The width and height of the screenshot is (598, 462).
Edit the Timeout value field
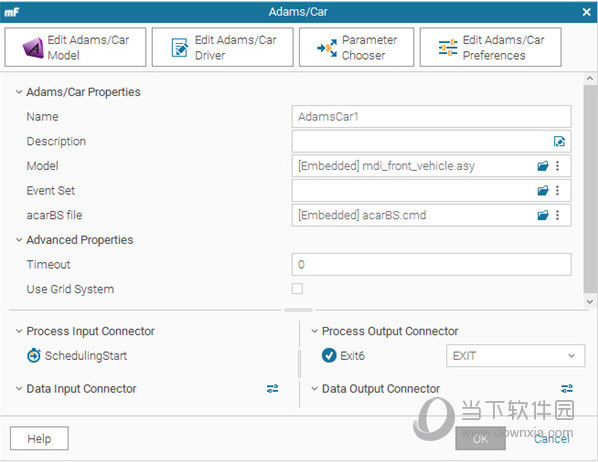click(x=431, y=264)
